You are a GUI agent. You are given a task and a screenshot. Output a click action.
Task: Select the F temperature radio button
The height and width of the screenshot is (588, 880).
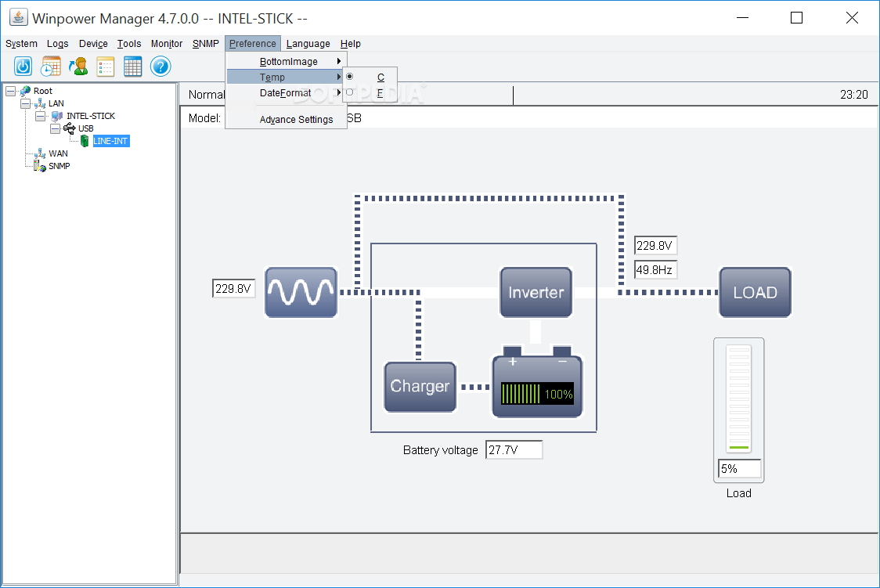click(x=350, y=92)
